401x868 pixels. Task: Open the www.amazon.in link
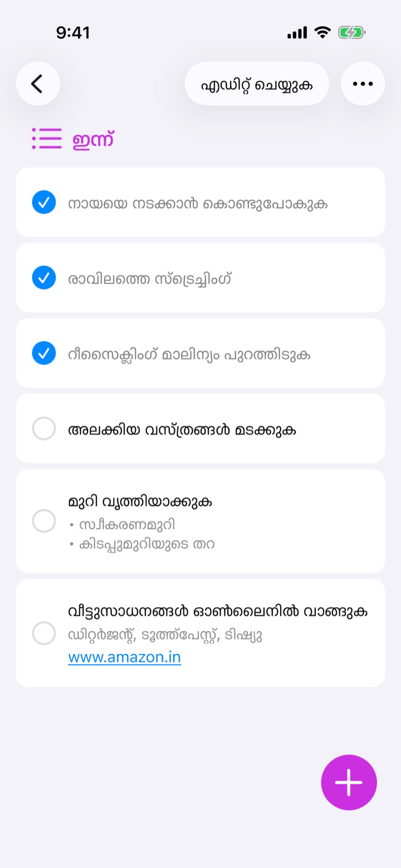click(124, 657)
